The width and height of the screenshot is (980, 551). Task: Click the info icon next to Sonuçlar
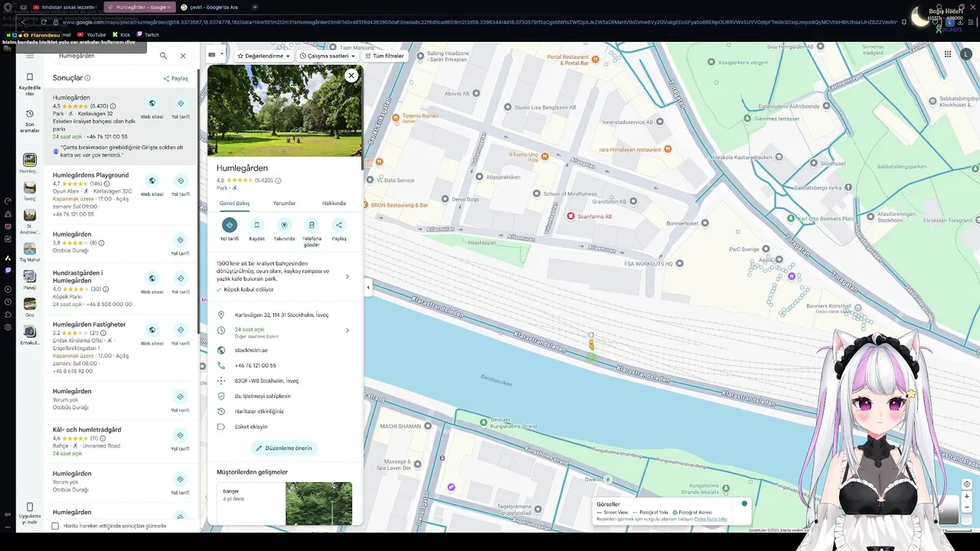pos(87,78)
